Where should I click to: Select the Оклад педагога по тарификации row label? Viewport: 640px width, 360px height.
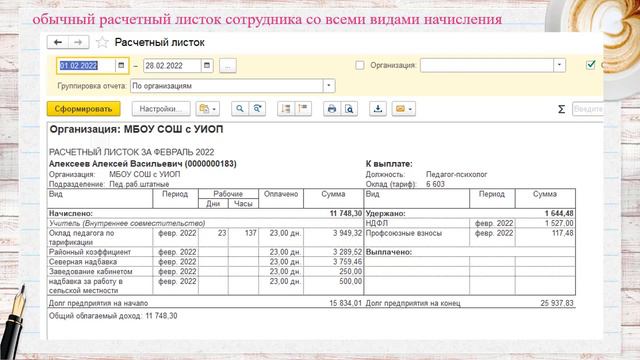tap(82, 238)
